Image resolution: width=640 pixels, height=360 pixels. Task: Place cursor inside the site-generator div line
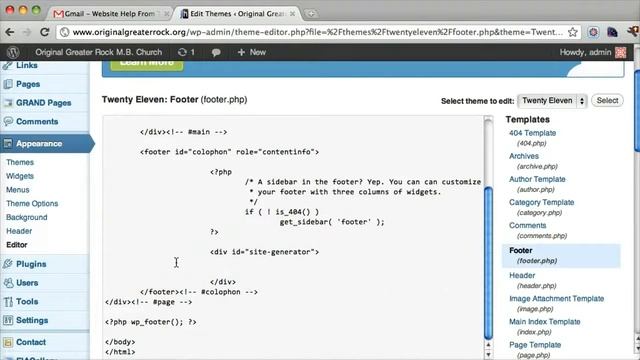click(x=264, y=252)
